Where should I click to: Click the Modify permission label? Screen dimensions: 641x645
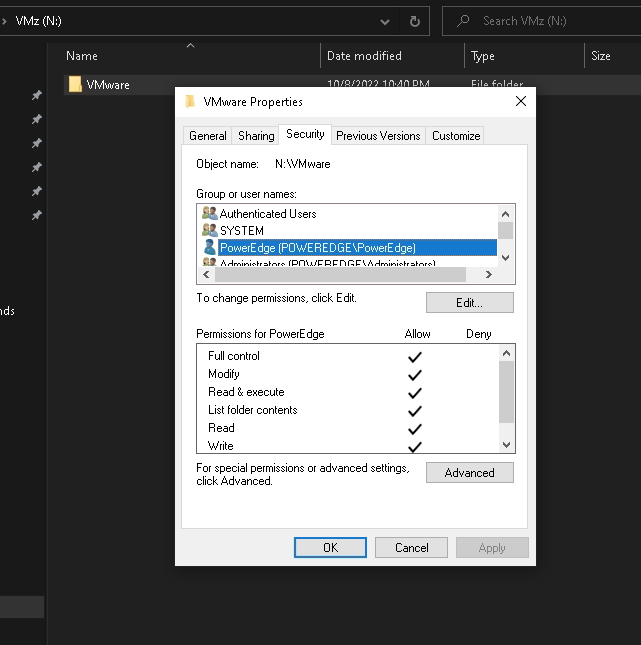(x=224, y=374)
